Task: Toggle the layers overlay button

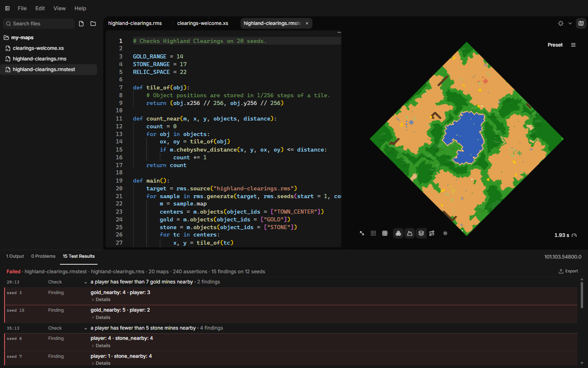Action: 421,233
